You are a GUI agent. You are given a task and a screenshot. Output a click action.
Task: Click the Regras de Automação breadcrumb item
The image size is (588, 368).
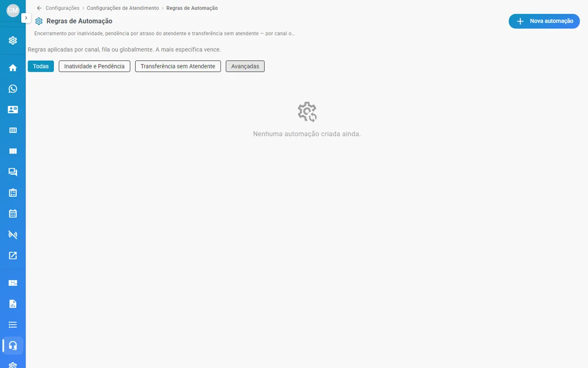pyautogui.click(x=192, y=8)
